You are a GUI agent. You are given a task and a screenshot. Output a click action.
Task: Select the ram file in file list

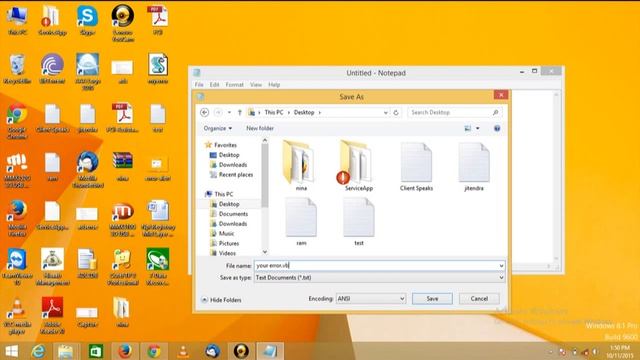point(301,222)
